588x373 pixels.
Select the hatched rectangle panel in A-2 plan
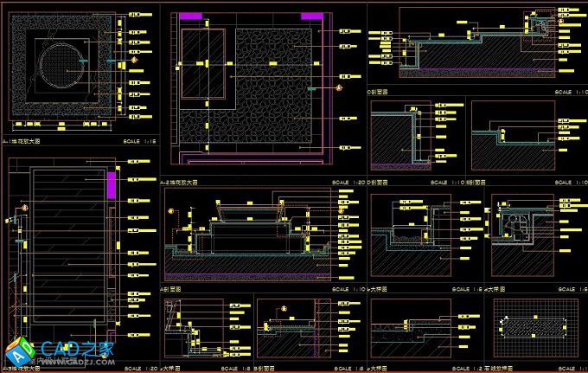pos(203,65)
